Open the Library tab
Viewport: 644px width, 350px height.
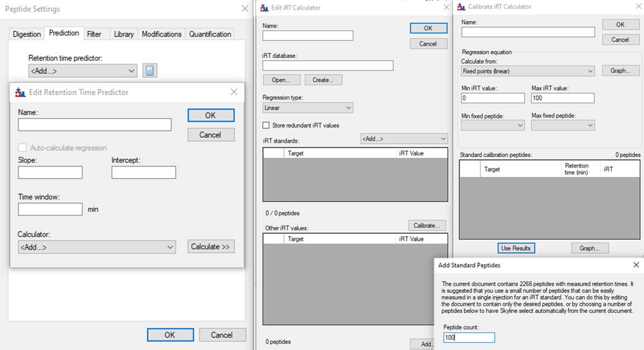(x=124, y=34)
